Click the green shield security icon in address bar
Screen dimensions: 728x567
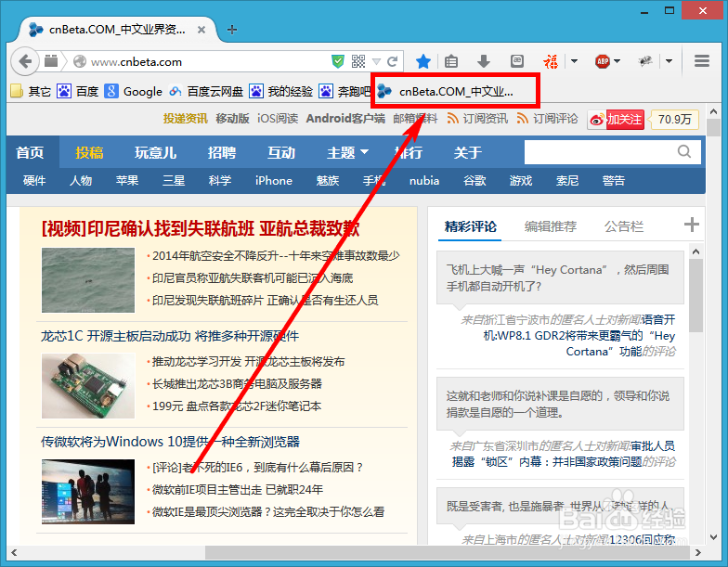pyautogui.click(x=338, y=61)
